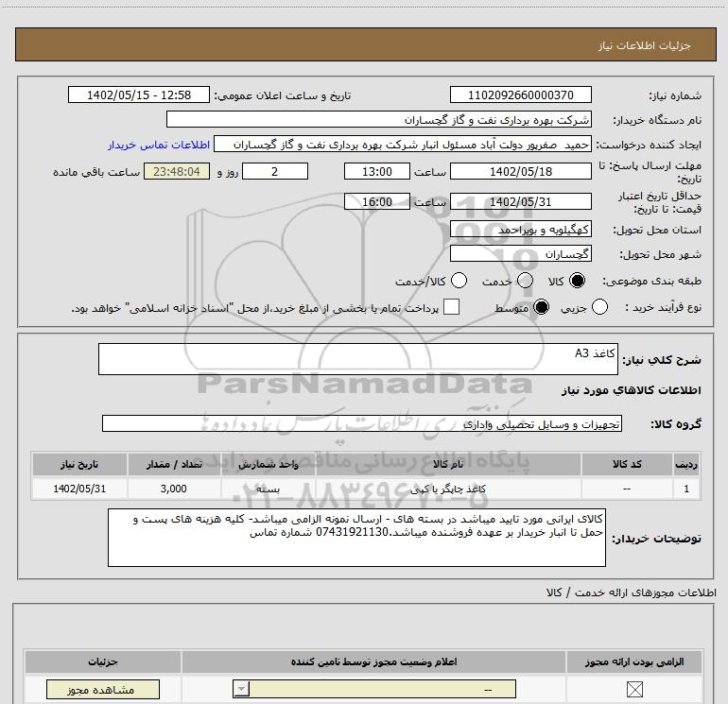
Task: Click the تعداد / مقدار column header
Action: (174, 464)
